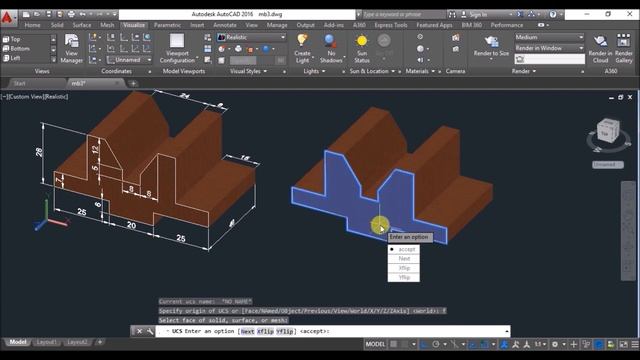Toggle Sun Status
Viewport: 640px width, 360px height.
pos(362,48)
